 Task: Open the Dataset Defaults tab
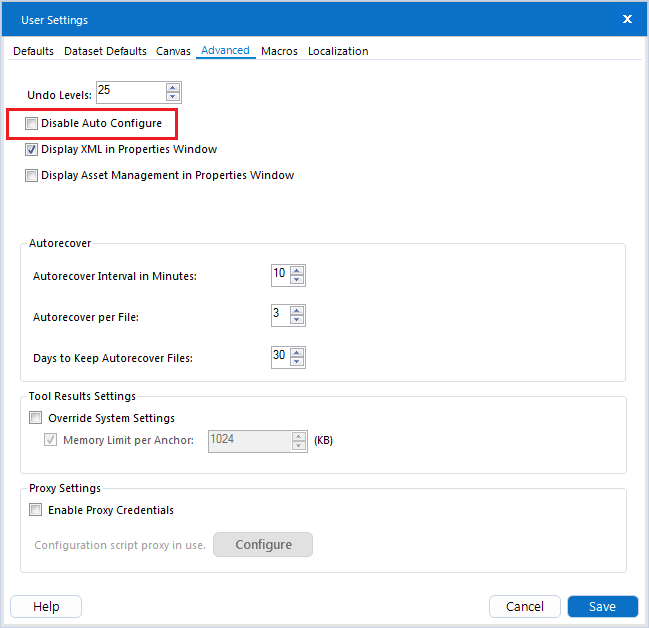105,51
